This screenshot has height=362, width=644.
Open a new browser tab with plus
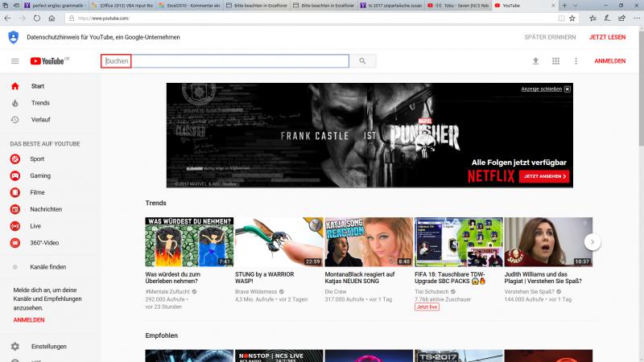[x=564, y=6]
